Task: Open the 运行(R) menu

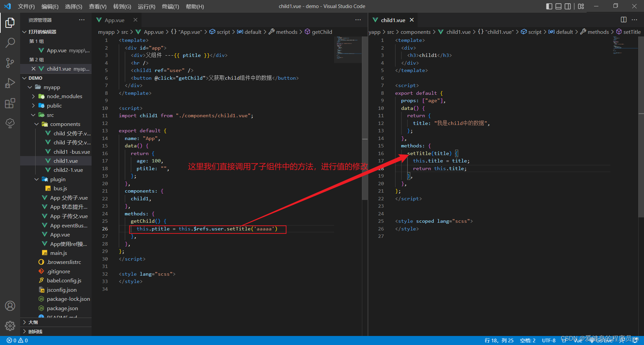Action: 147,6
